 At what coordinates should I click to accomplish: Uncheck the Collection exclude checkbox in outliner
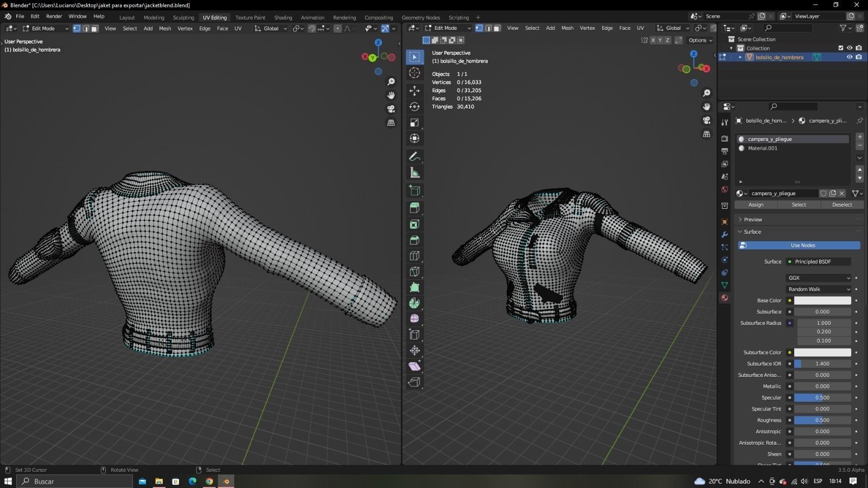(x=841, y=48)
